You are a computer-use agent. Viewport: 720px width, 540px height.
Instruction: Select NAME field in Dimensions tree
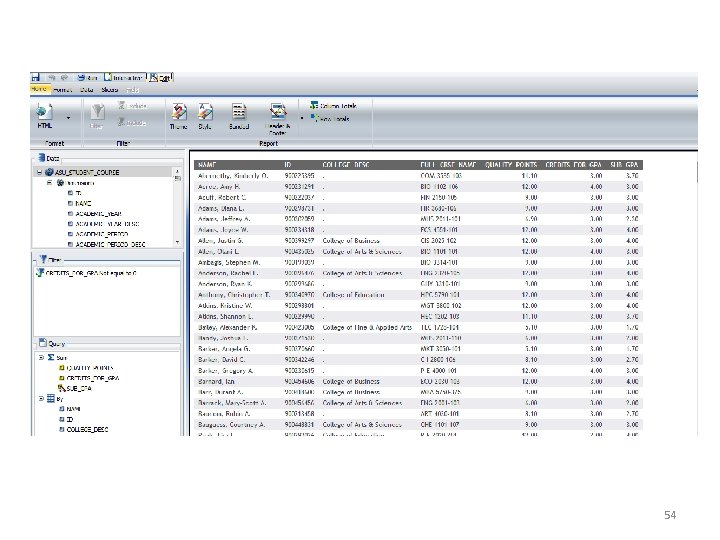79,203
